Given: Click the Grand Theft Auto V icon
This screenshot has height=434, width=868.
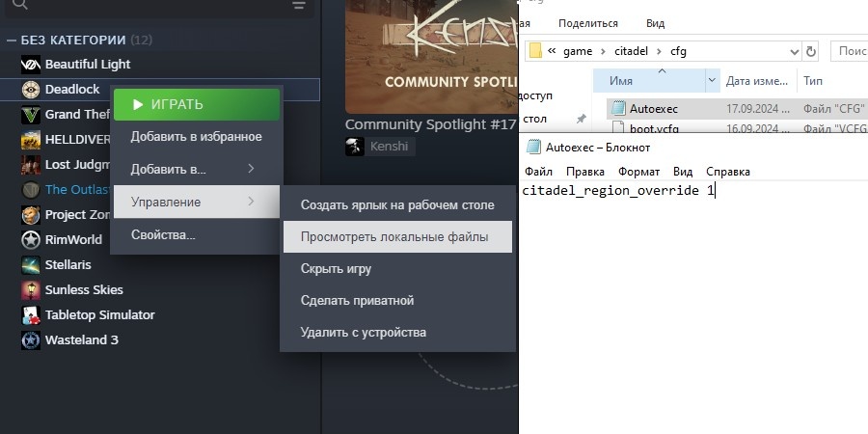Looking at the screenshot, I should (31, 115).
